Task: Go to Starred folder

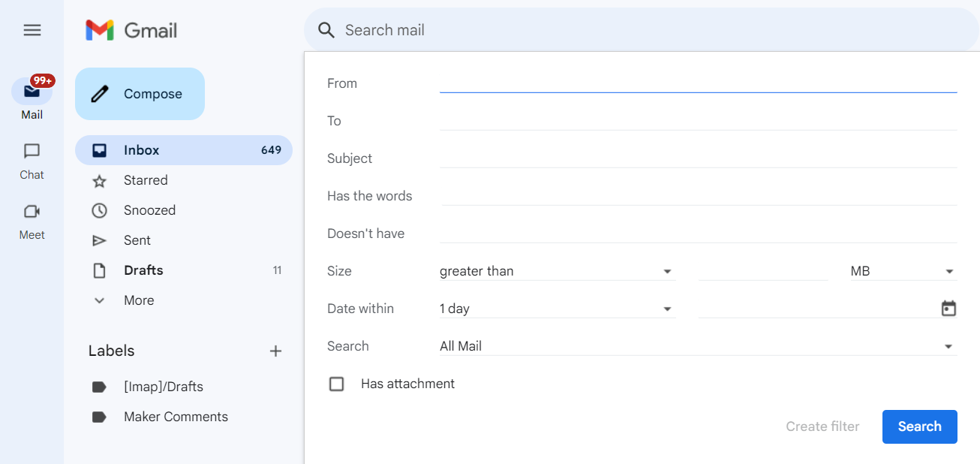Action: pos(146,180)
